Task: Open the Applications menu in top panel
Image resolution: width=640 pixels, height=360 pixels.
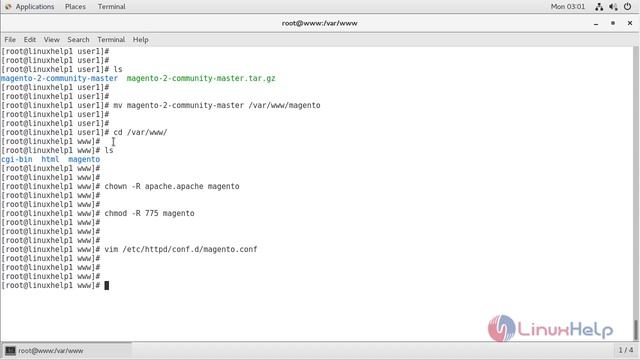Action: [35, 7]
